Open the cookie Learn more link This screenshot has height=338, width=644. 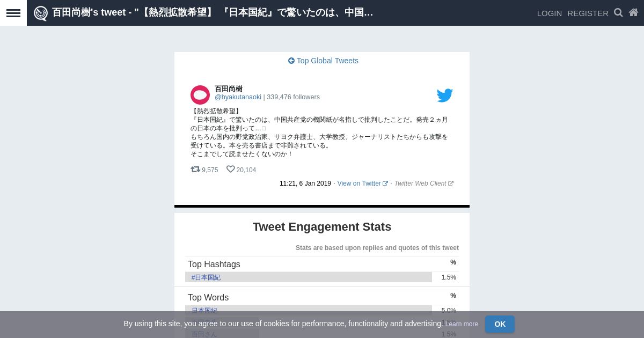pos(462,324)
